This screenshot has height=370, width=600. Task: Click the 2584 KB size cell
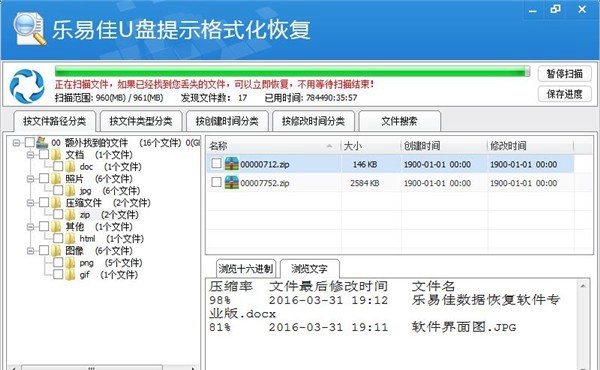pyautogui.click(x=365, y=183)
